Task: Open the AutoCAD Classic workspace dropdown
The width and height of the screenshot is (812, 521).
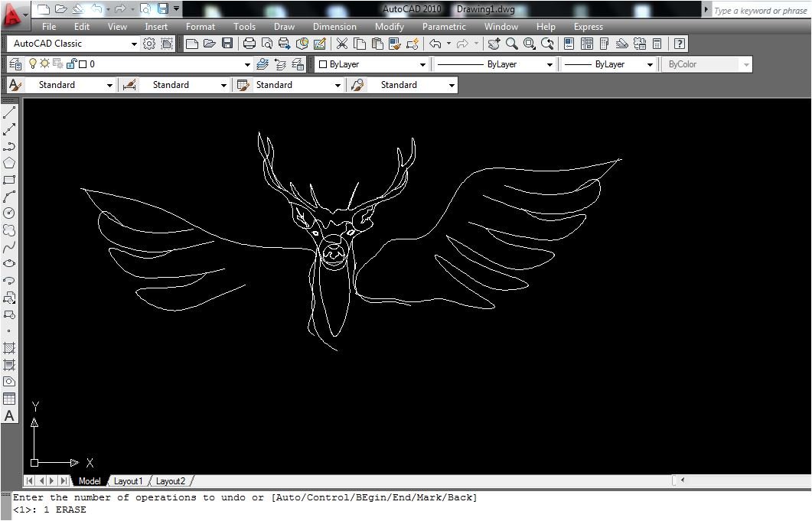Action: click(134, 44)
